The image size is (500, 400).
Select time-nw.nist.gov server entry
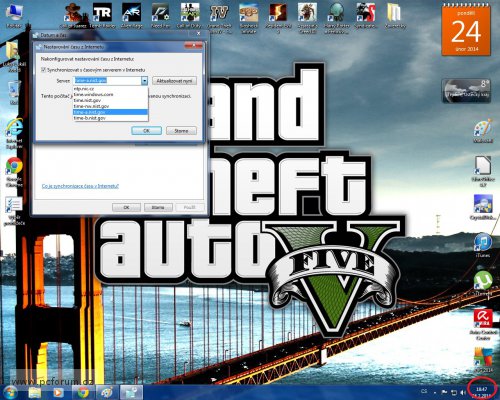[x=91, y=106]
